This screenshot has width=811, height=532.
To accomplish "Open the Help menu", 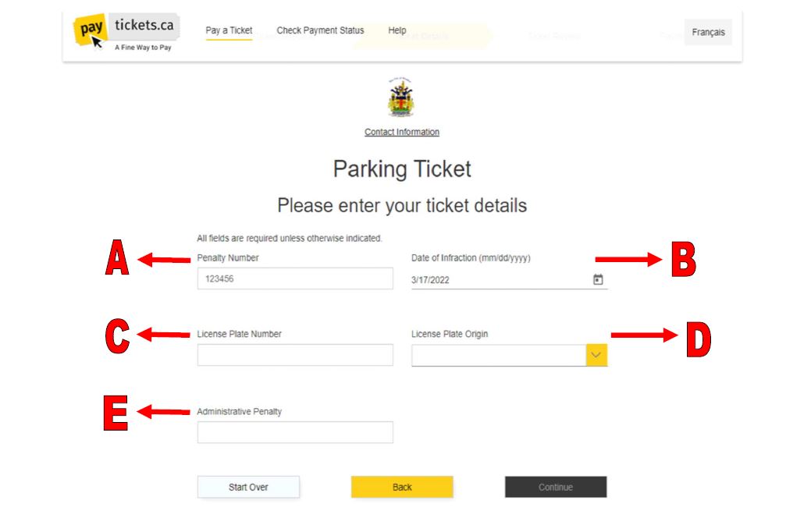I will click(397, 30).
